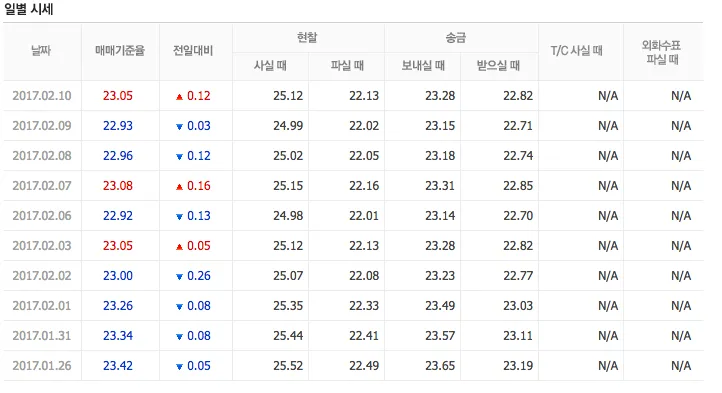This screenshot has width=722, height=393.
Task: Select date 2017.02.10
Action: [42, 95]
